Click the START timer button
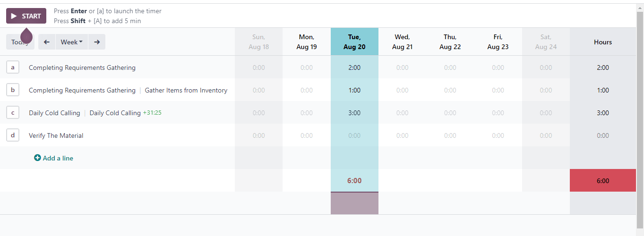This screenshot has height=236, width=644. (x=26, y=16)
